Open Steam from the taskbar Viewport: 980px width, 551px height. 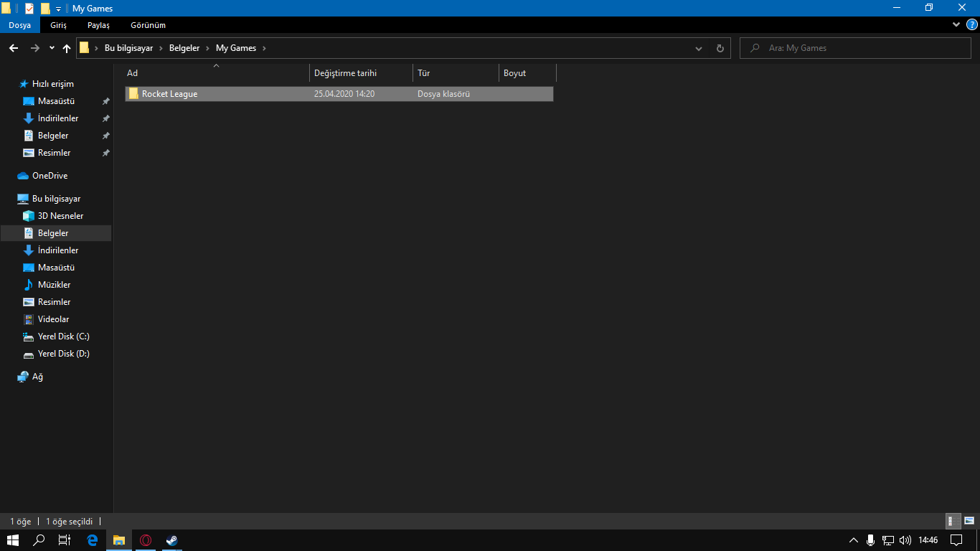(172, 540)
